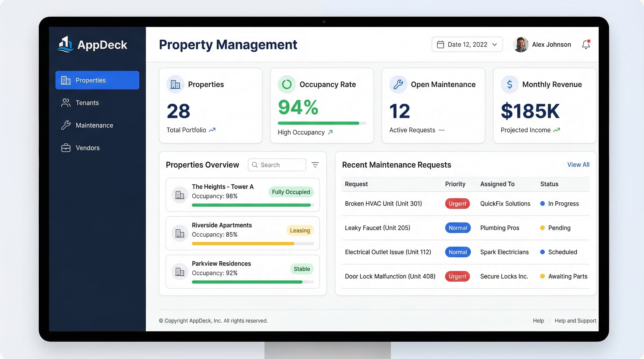Image resolution: width=644 pixels, height=359 pixels.
Task: Click Parkview Residences occupancy bar
Action: pyautogui.click(x=253, y=282)
